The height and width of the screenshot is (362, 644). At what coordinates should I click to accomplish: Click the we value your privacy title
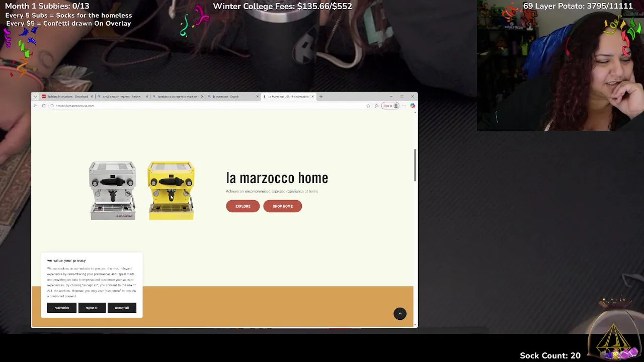66,260
